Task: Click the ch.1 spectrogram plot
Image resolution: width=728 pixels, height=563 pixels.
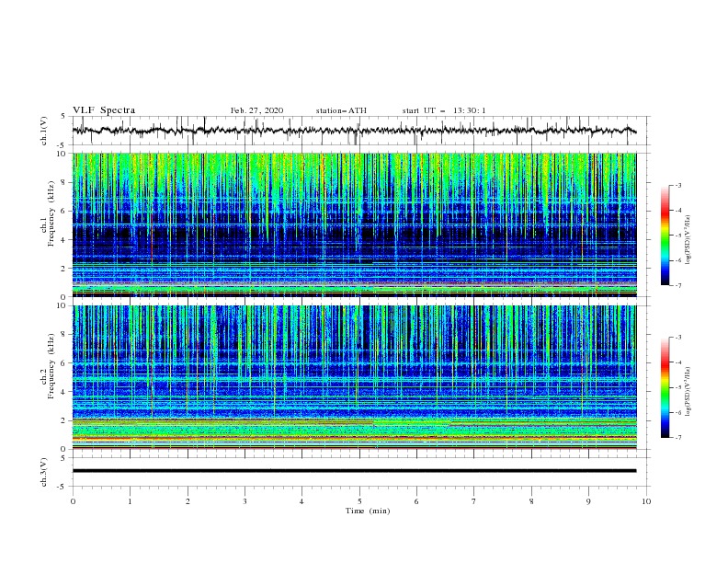Action: [x=354, y=224]
